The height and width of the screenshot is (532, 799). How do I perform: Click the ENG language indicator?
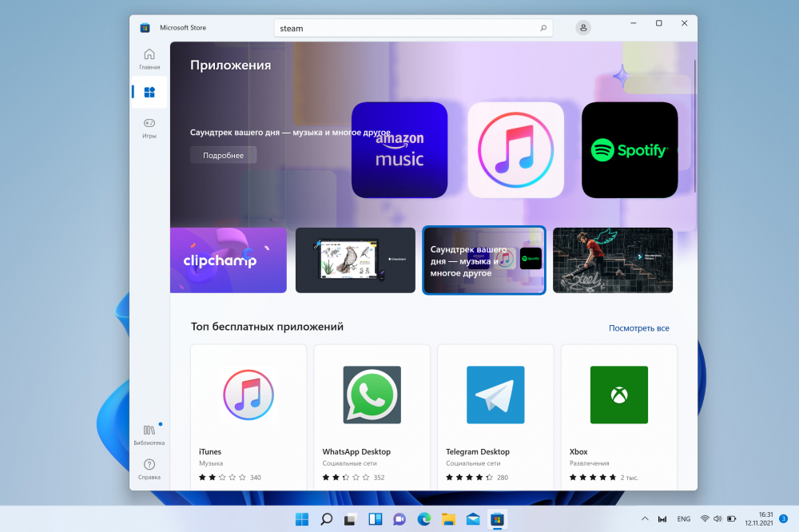click(x=684, y=518)
